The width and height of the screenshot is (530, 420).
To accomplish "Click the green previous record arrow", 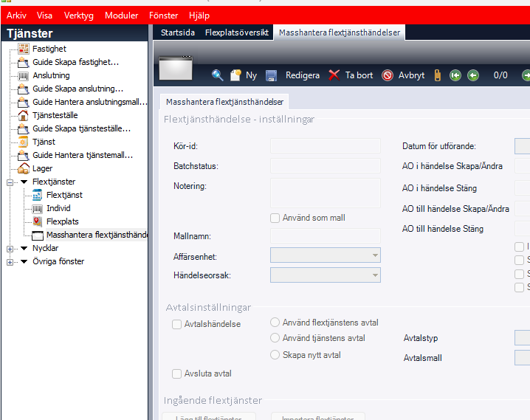I will 473,75.
